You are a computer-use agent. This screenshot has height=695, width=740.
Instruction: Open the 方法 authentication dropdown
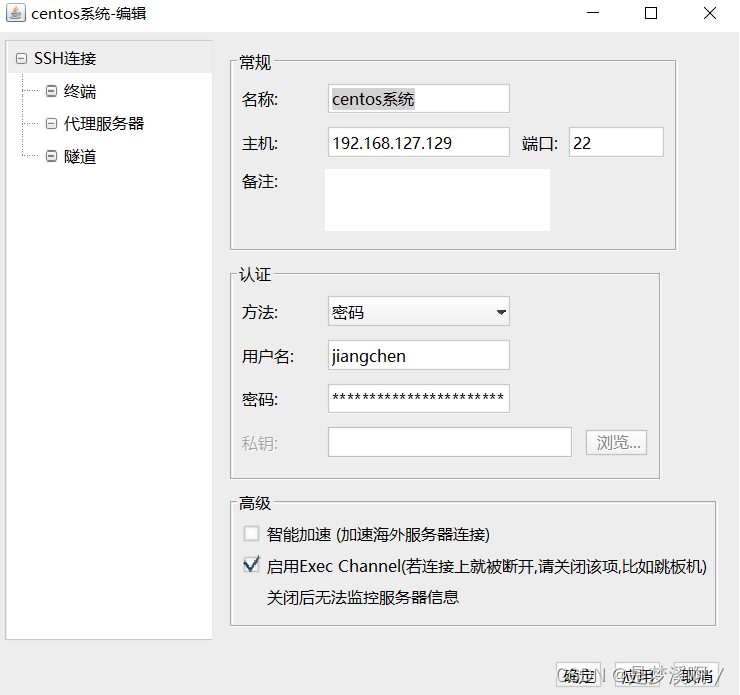coord(419,311)
